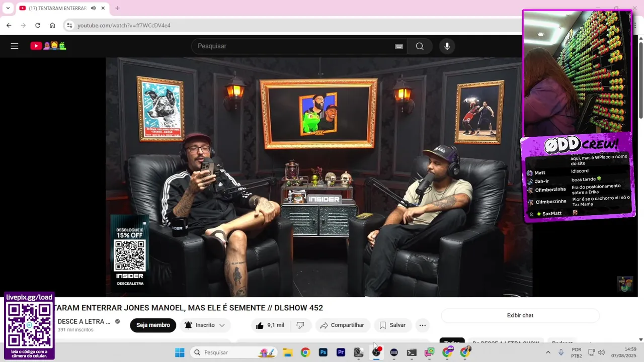Open more actions three-dot menu
Image resolution: width=644 pixels, height=362 pixels.
(x=423, y=325)
